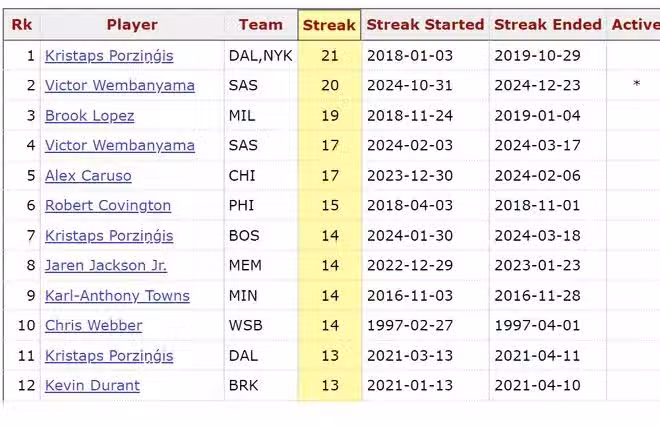660x428 pixels.
Task: Sort by the Team column header
Action: coord(260,25)
